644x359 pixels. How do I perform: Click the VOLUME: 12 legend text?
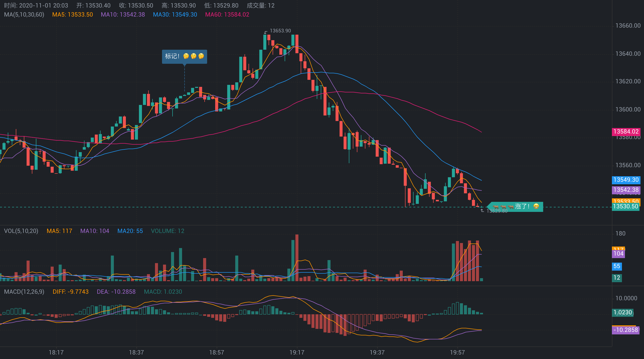click(168, 231)
